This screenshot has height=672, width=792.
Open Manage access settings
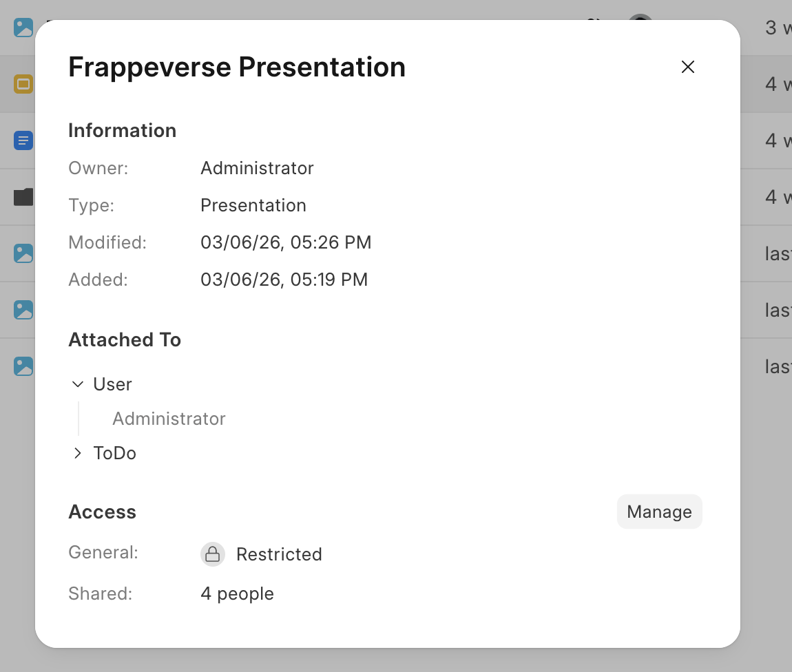[x=659, y=512]
